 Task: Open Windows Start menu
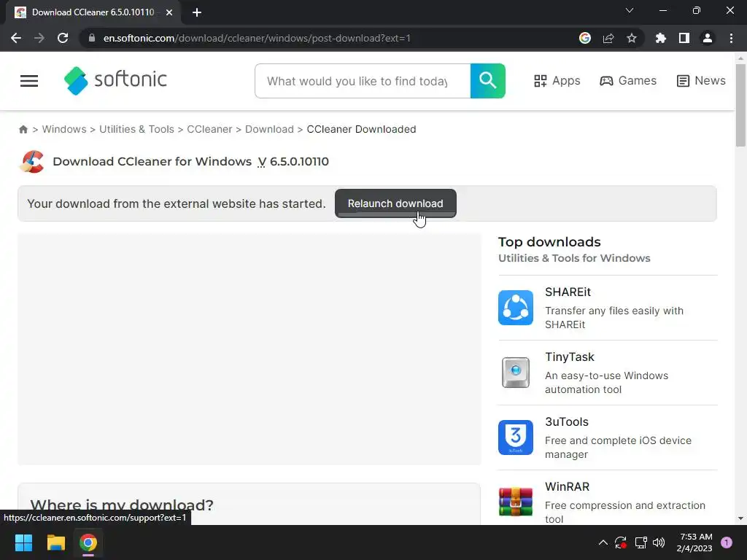click(x=23, y=542)
